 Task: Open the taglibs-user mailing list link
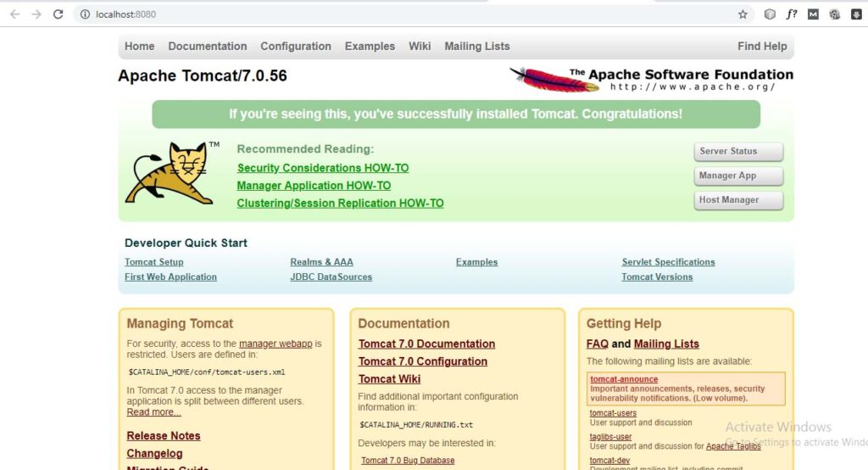point(610,437)
